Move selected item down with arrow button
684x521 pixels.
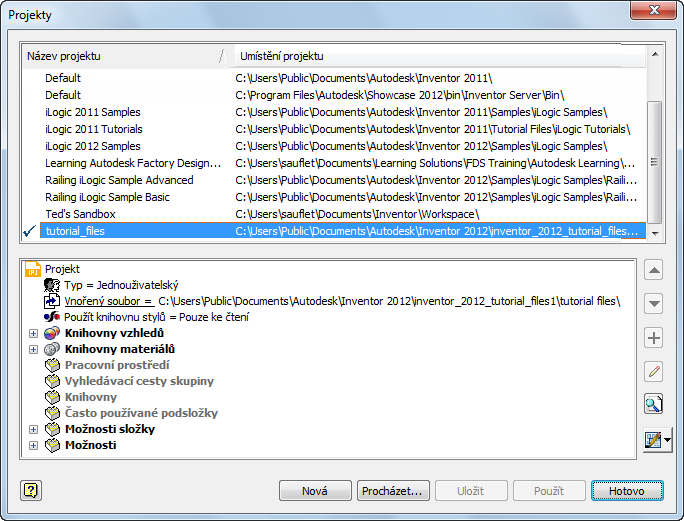[x=653, y=304]
